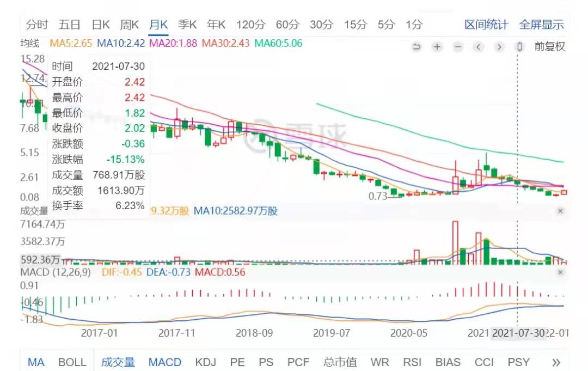This screenshot has height=371, width=588.
Task: Click the DEA:-0.73 MACD legend
Action: click(168, 272)
